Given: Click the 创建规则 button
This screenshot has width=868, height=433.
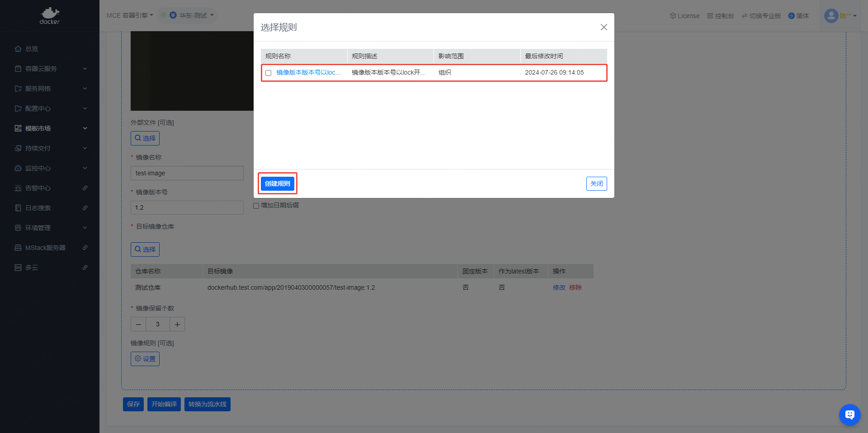Looking at the screenshot, I should tap(278, 184).
